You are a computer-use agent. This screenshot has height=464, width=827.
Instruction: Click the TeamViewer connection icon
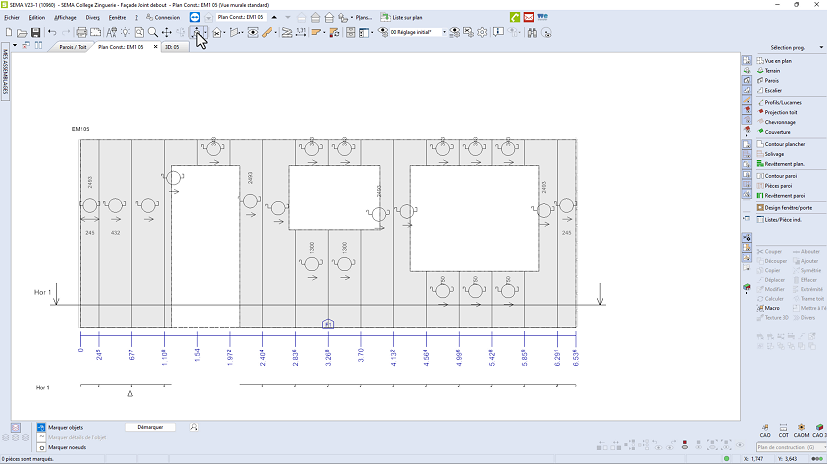194,17
